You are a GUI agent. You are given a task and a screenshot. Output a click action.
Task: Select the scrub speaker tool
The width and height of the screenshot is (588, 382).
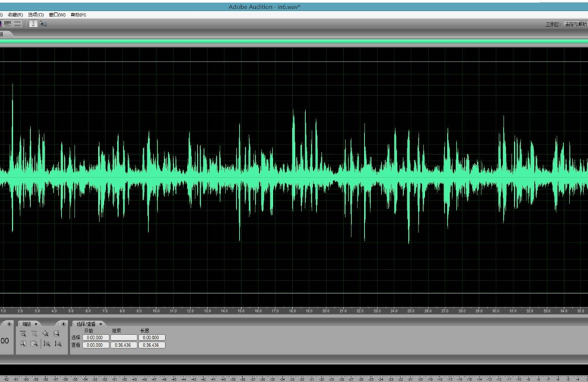tap(43, 23)
